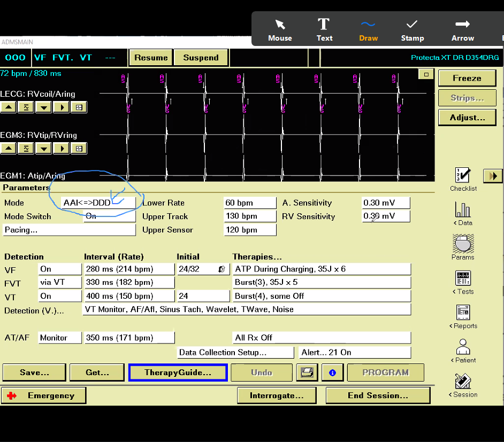This screenshot has width=504, height=442.
Task: Open the Mode Switch On field
Action: [109, 216]
